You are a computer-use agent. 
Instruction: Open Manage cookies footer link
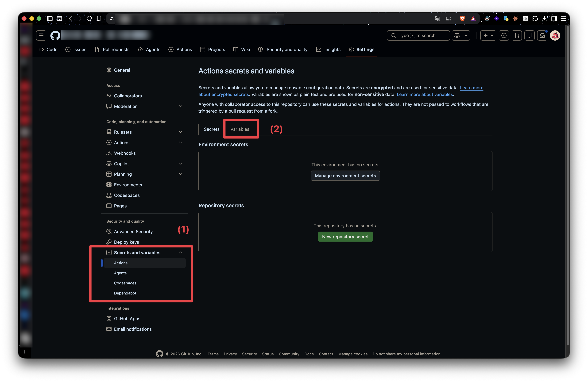coord(353,354)
